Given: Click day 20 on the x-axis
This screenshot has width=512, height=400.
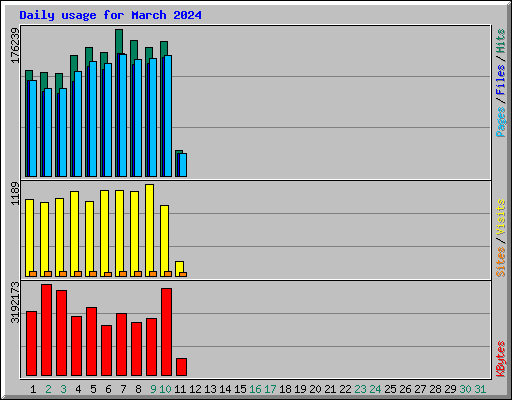Looking at the screenshot, I should (315, 389).
